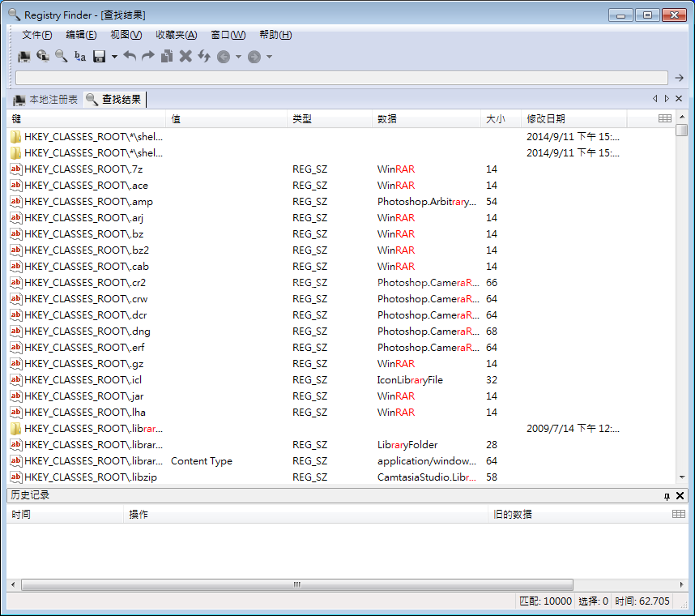This screenshot has height=616, width=695.
Task: Click the Delete X toolbar icon
Action: coord(185,56)
